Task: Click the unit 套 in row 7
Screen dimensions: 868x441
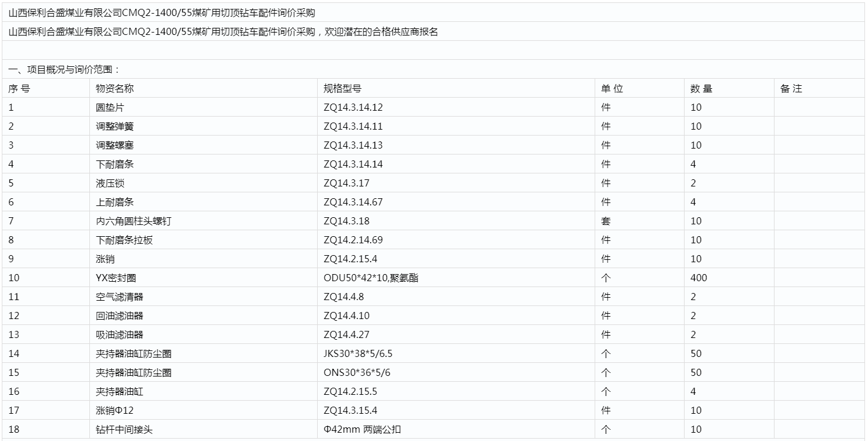Action: 606,221
